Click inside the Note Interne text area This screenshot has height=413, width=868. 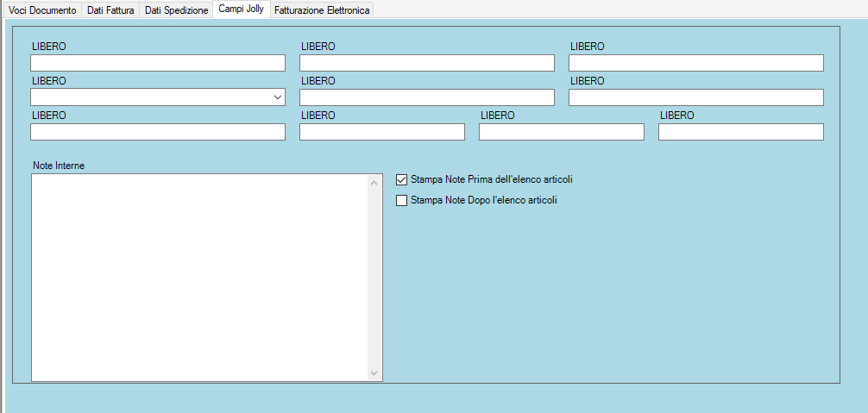coord(198,276)
